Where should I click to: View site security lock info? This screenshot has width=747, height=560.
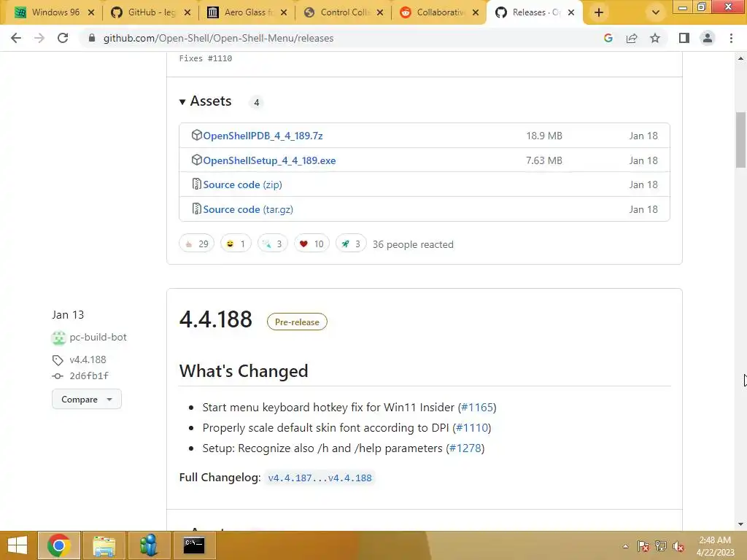92,38
